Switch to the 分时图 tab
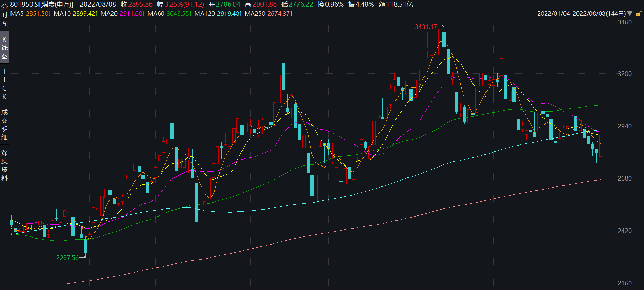This screenshot has height=290, width=644. pyautogui.click(x=5, y=15)
